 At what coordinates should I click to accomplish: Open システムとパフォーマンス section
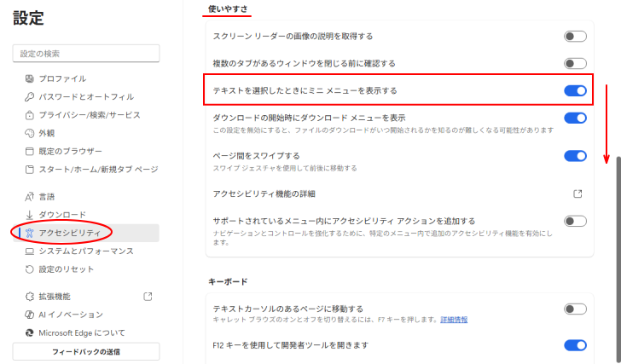(86, 251)
